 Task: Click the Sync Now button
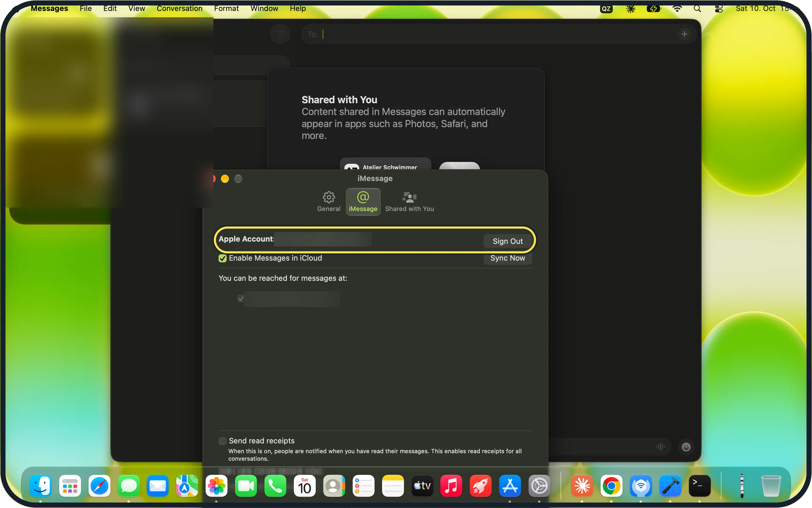pyautogui.click(x=507, y=258)
